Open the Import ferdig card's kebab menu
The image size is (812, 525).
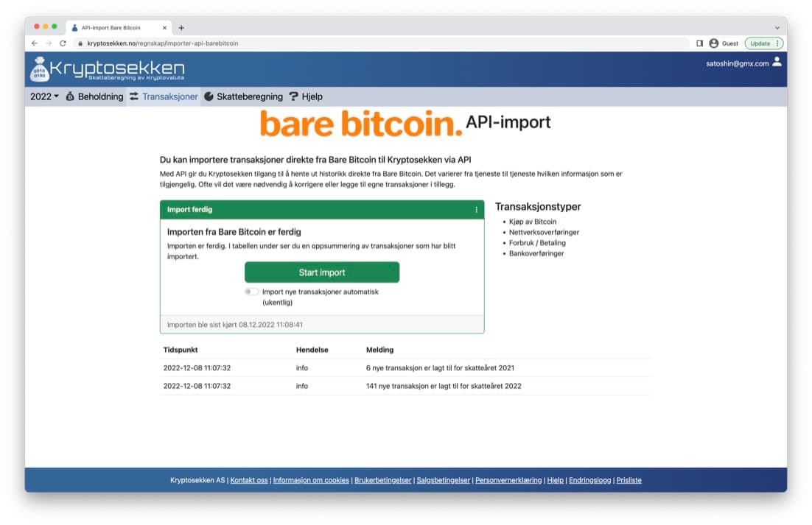(x=475, y=210)
